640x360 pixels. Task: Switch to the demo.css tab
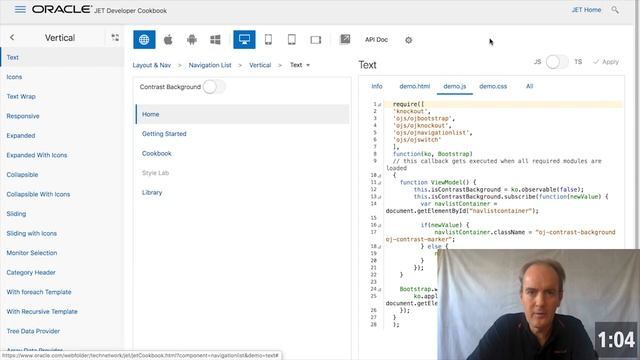[493, 86]
